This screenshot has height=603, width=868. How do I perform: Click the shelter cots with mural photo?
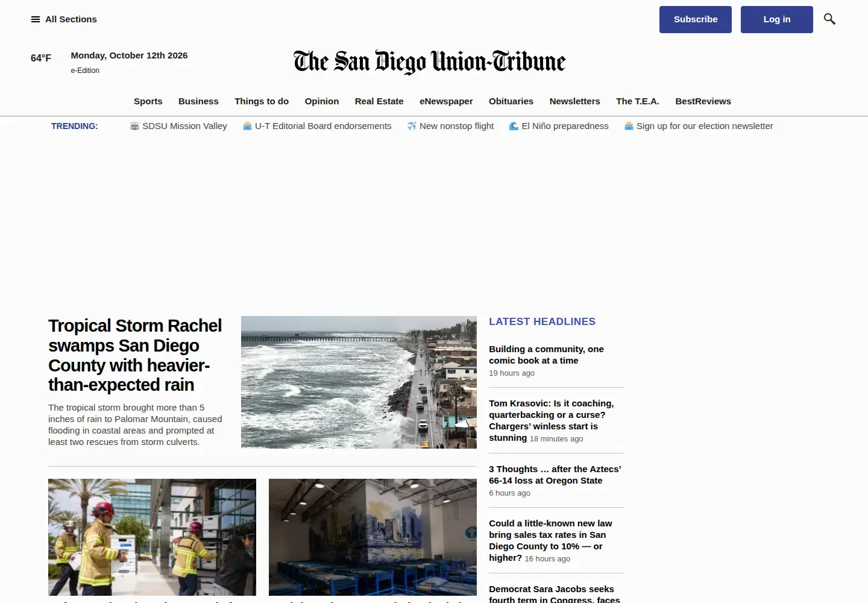pyautogui.click(x=373, y=537)
